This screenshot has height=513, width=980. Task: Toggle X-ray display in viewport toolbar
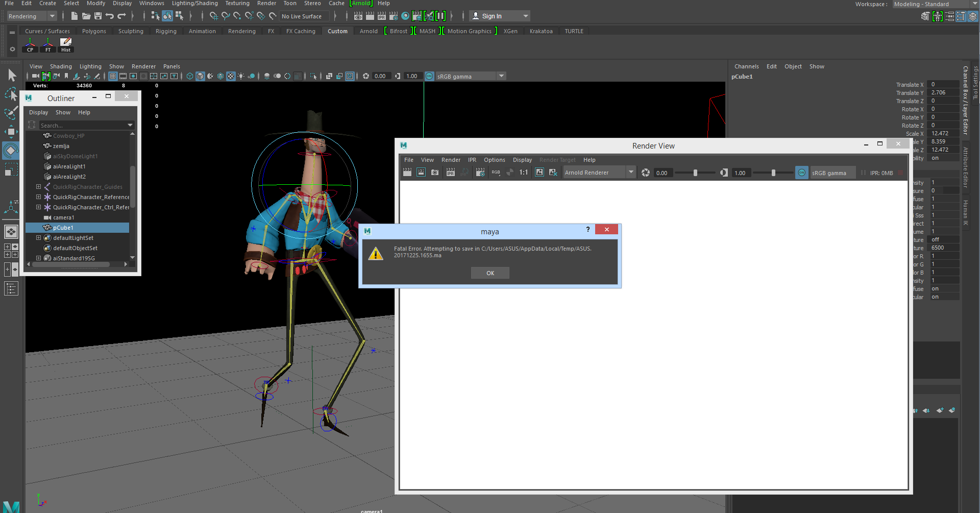329,76
